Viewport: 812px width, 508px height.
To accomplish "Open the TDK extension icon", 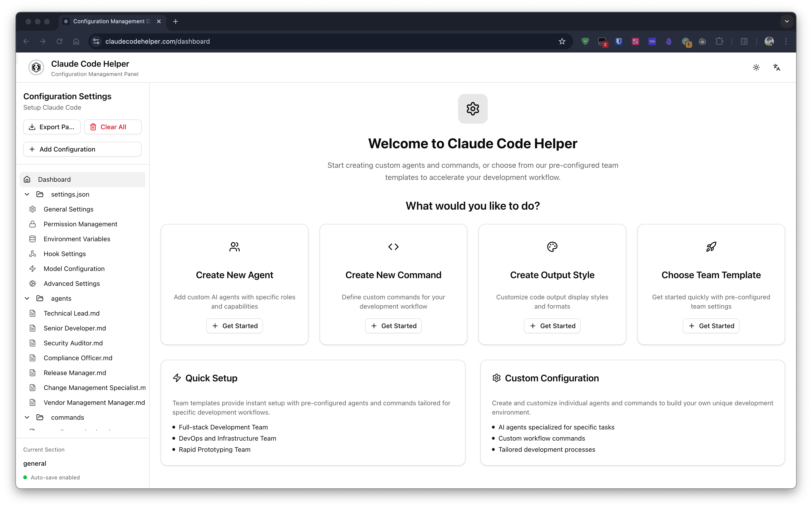I will point(652,41).
